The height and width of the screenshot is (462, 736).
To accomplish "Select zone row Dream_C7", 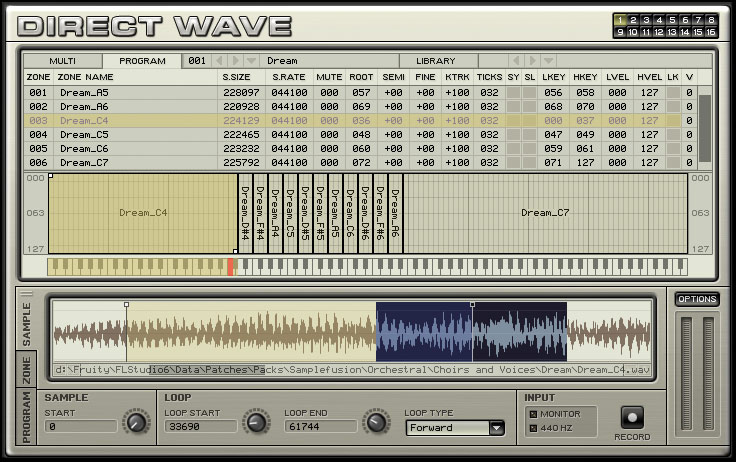I will pos(360,162).
